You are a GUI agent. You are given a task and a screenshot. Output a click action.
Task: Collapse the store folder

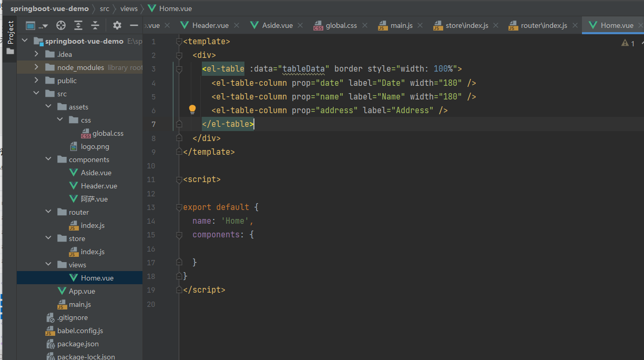point(48,238)
